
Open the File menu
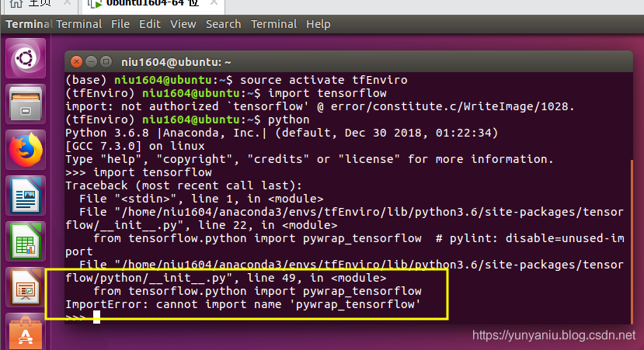pyautogui.click(x=120, y=24)
